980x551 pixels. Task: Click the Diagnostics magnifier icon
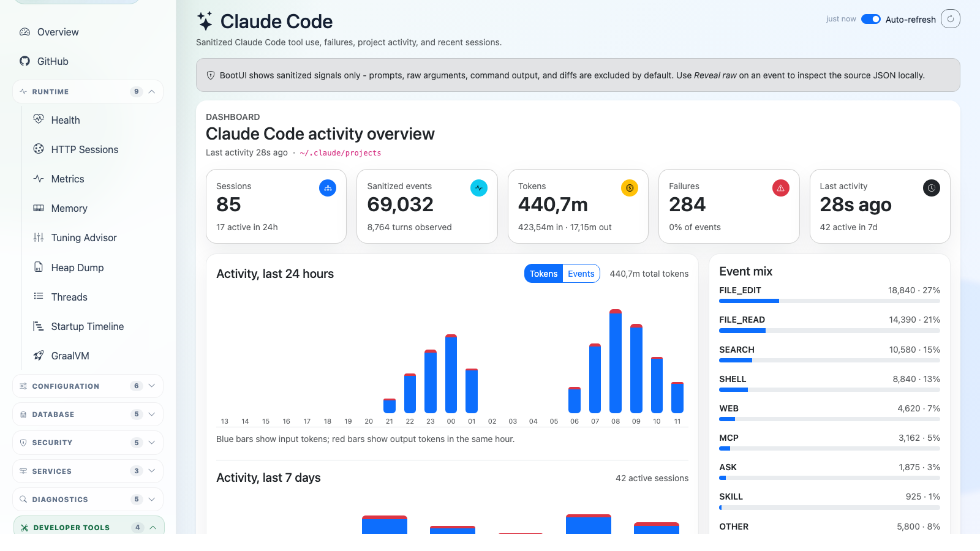(x=23, y=500)
